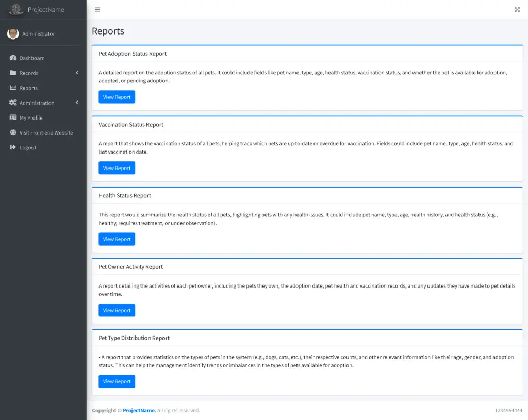
Task: Click the Records folder icon
Action: tap(13, 73)
